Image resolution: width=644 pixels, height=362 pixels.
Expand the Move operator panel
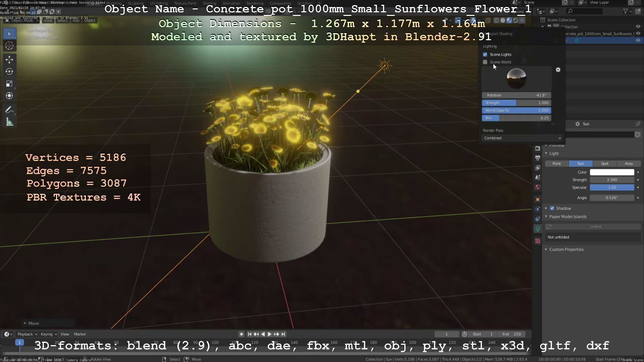tap(25, 323)
